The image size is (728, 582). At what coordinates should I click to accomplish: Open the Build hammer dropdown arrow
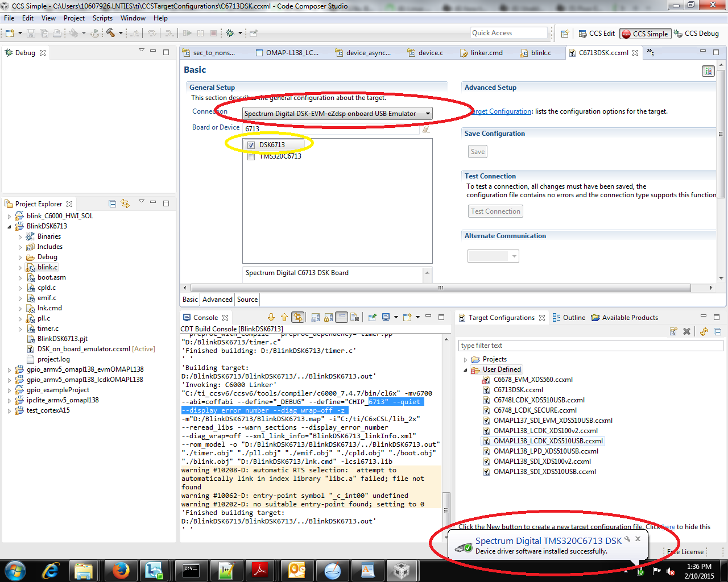121,34
